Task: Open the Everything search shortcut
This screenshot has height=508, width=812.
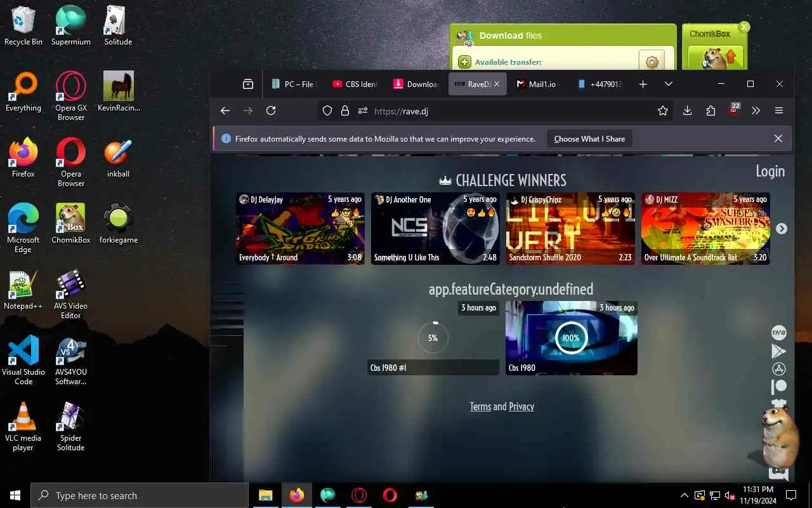Action: pos(23,91)
